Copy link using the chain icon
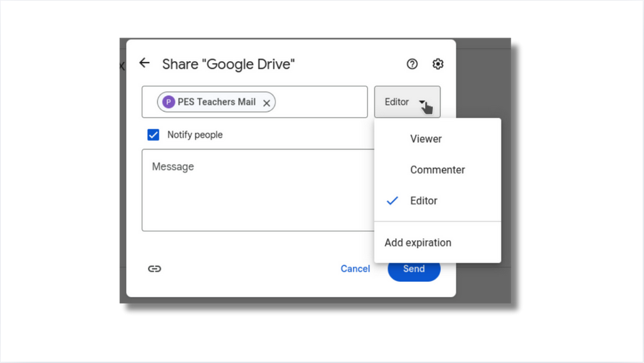Viewport: 644px width, 363px height. pyautogui.click(x=154, y=269)
